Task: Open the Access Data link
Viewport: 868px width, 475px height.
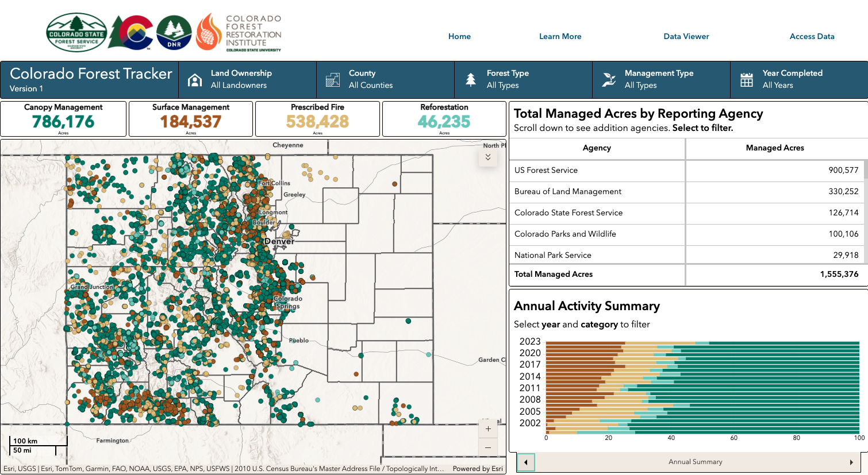Action: (x=812, y=36)
